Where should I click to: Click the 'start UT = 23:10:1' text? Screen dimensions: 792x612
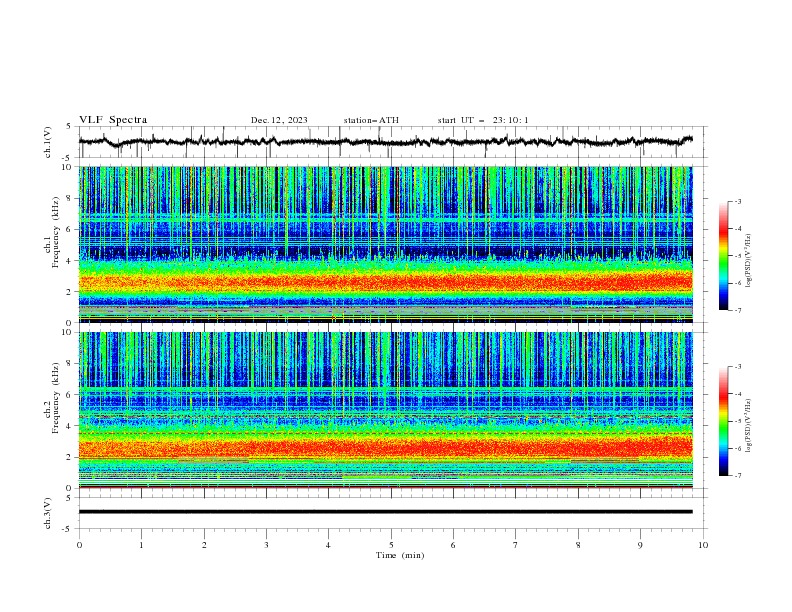click(x=482, y=120)
